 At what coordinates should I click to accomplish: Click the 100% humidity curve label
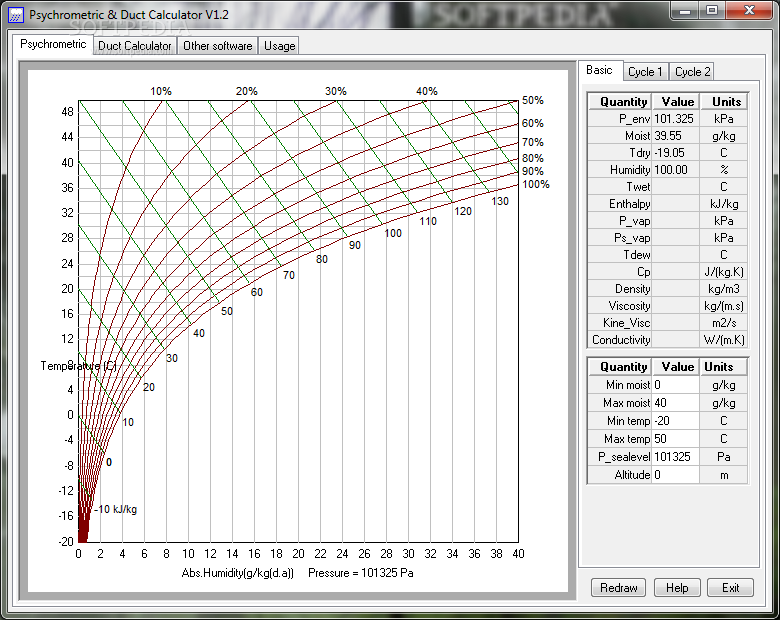click(x=536, y=184)
